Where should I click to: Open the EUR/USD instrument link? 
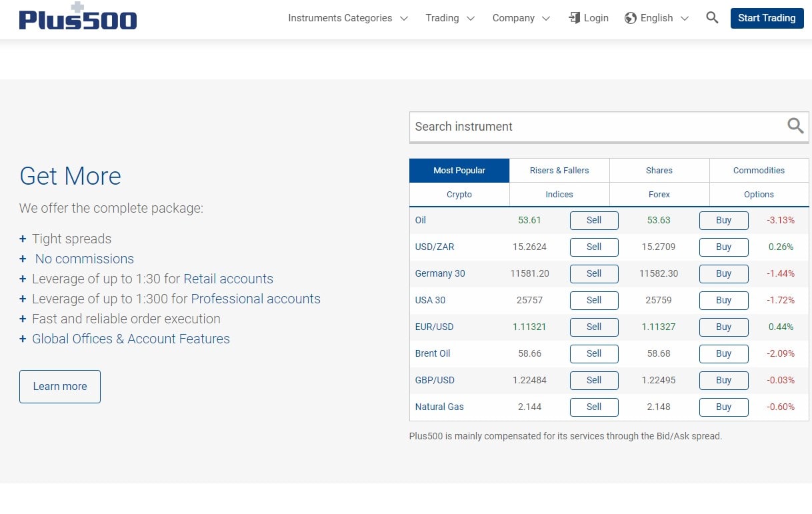(435, 327)
